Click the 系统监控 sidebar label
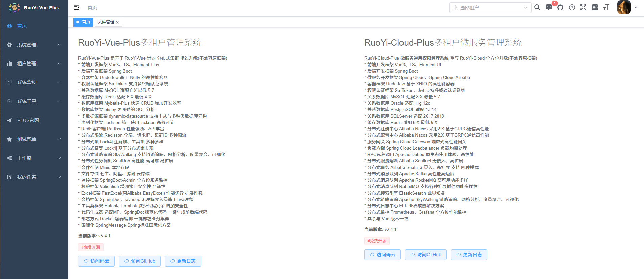This screenshot has width=644, height=279. [27, 82]
